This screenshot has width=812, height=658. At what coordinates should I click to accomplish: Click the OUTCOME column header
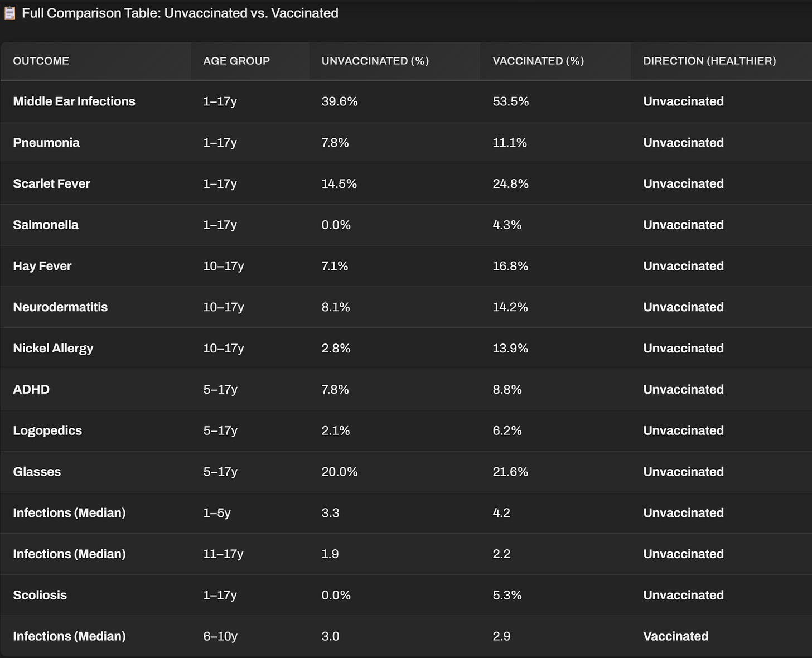[x=41, y=61]
